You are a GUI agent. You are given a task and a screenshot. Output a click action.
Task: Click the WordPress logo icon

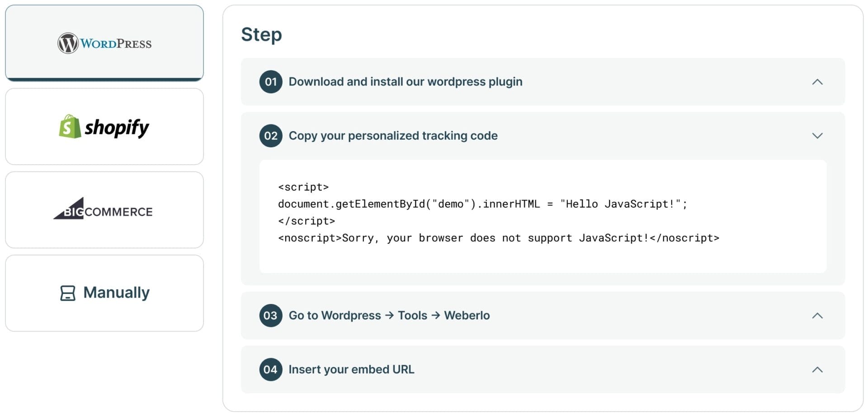pos(67,42)
